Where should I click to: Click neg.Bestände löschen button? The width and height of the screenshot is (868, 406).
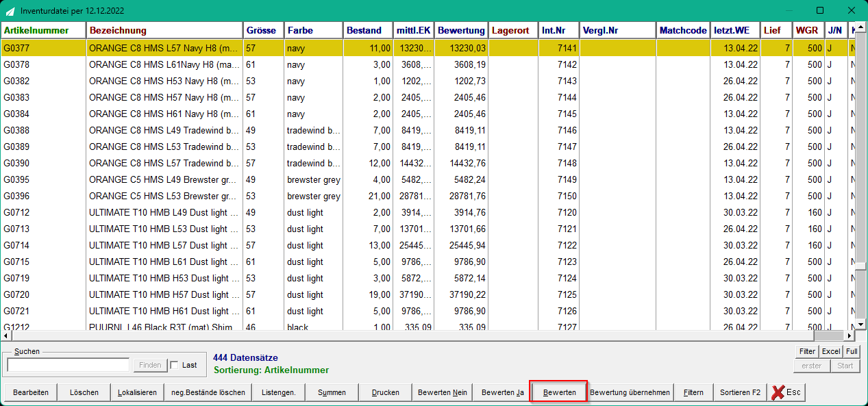coord(208,392)
